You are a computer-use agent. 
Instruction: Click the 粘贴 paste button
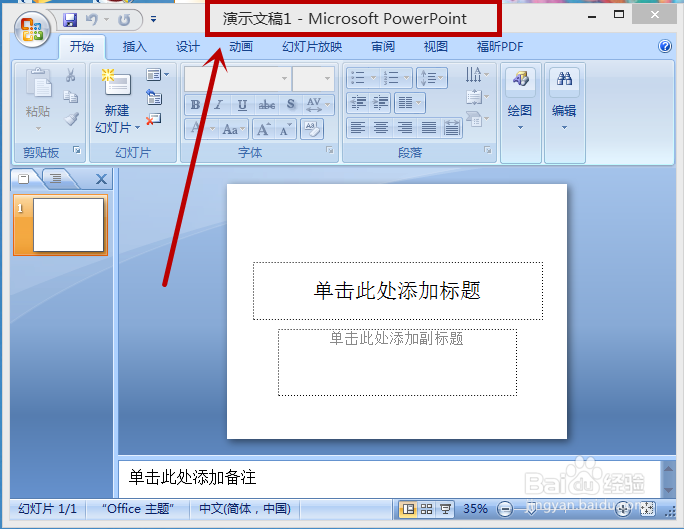[x=38, y=99]
